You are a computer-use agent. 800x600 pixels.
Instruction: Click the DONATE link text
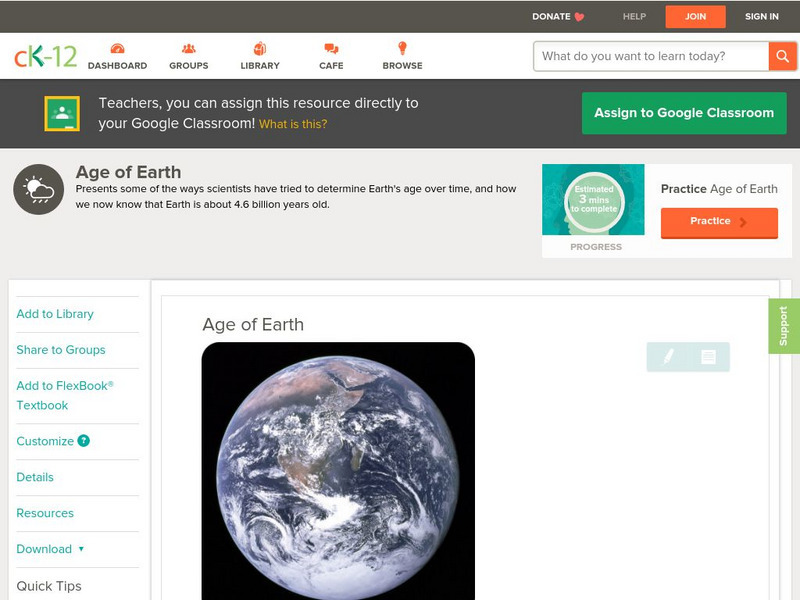551,17
